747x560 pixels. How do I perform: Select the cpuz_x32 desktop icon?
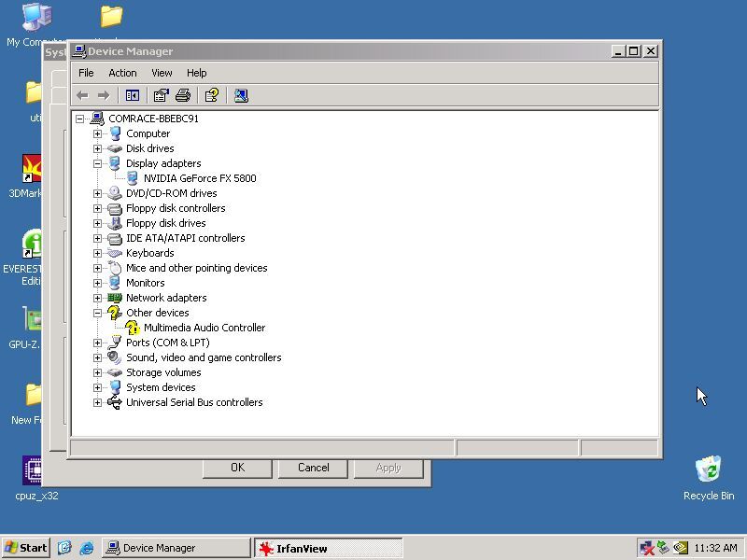coord(34,470)
